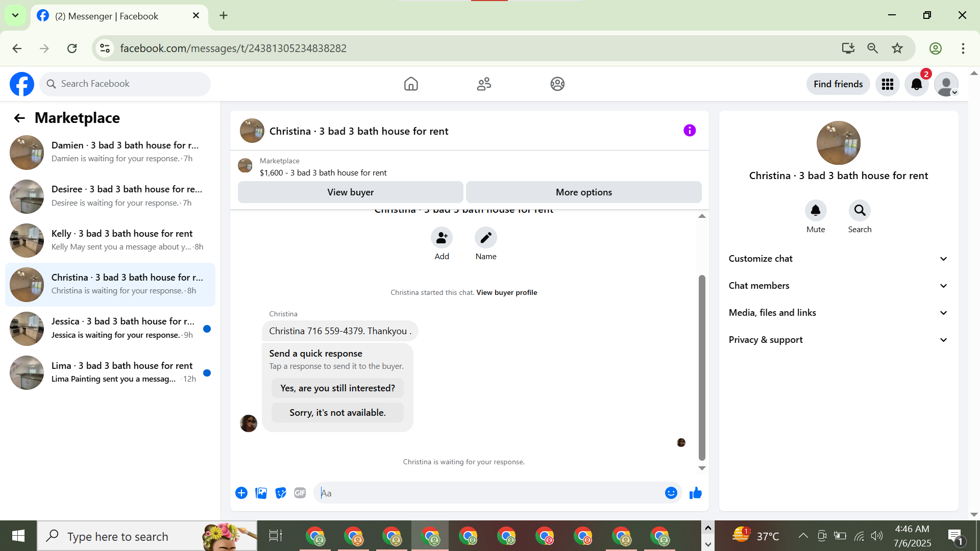Screen dimensions: 980x551
Task: Close the Messenger browser tab
Action: 195,15
